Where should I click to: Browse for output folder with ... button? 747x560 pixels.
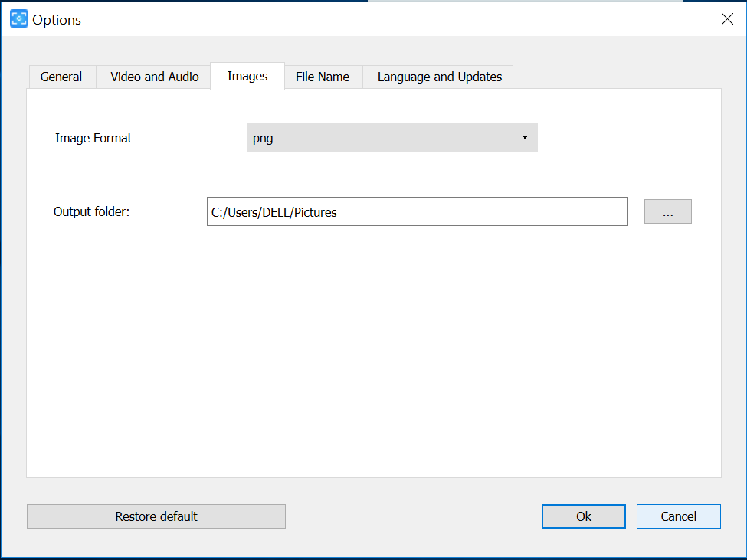pos(667,211)
